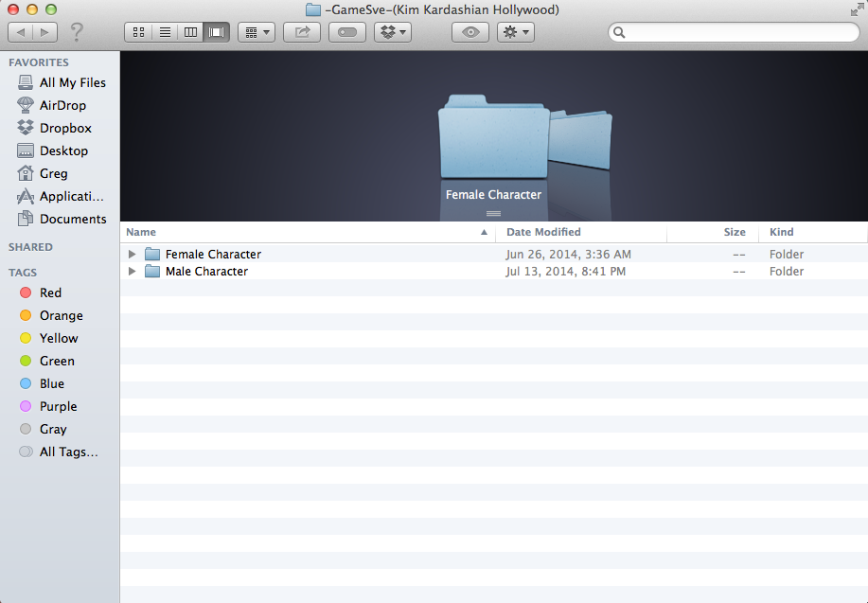Close the Finder window
This screenshot has height=603, width=868.
(x=13, y=9)
